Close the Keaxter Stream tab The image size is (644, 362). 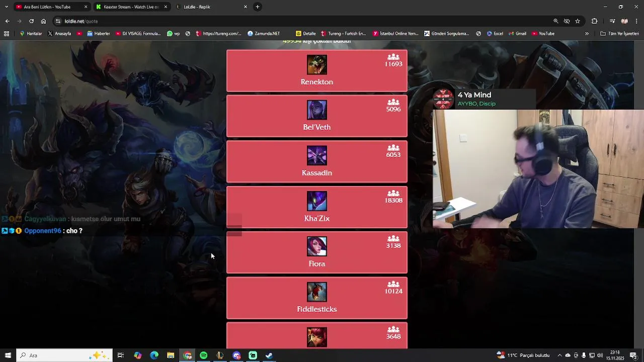(x=166, y=7)
